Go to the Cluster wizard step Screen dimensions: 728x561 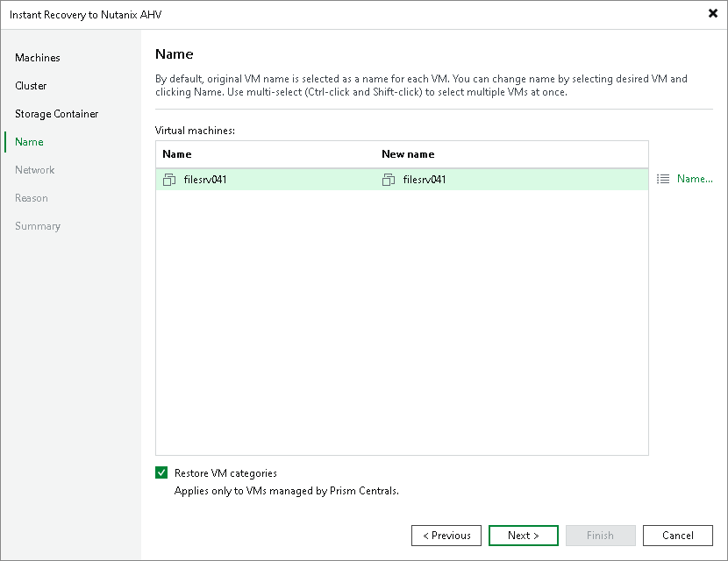31,86
